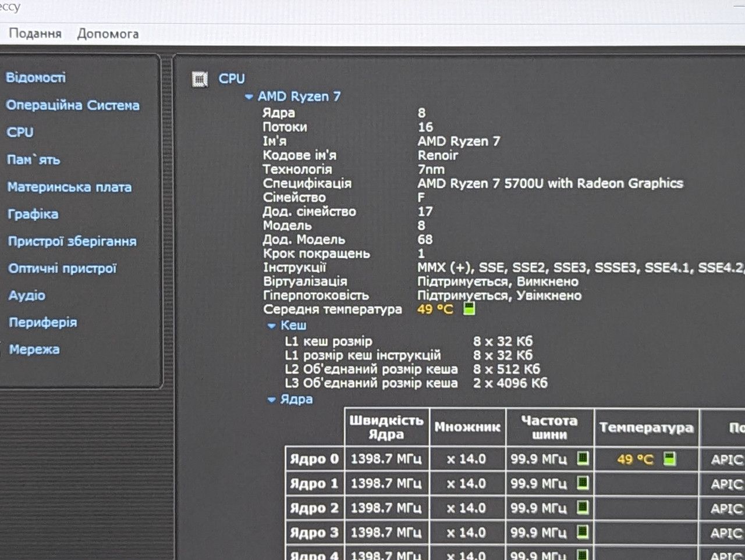Screen dimensions: 745x560
Task: Click the 1398.7 МГц speed for Ядро 0
Action: click(x=386, y=459)
